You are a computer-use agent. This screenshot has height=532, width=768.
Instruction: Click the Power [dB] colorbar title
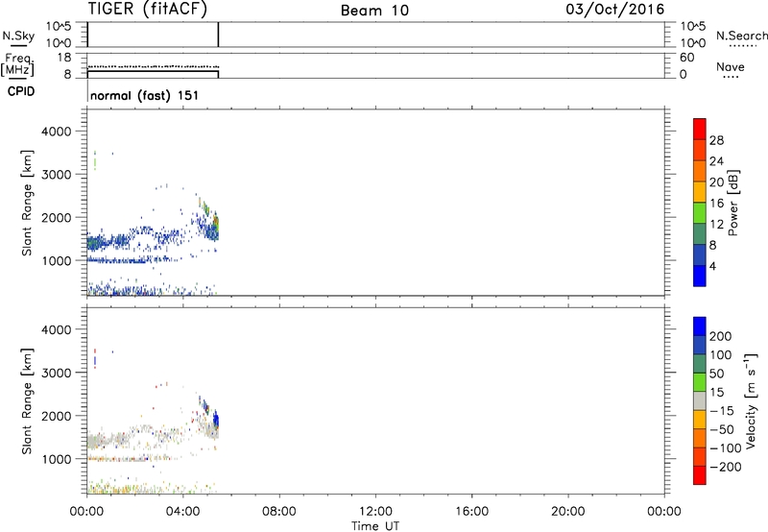click(x=732, y=203)
